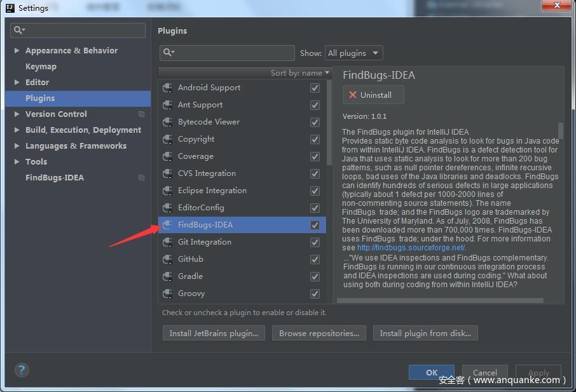Click the help question mark icon
576x392 pixels.
coord(22,369)
